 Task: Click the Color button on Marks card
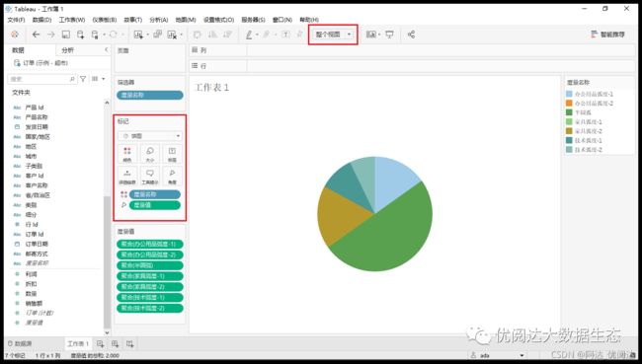coord(127,155)
